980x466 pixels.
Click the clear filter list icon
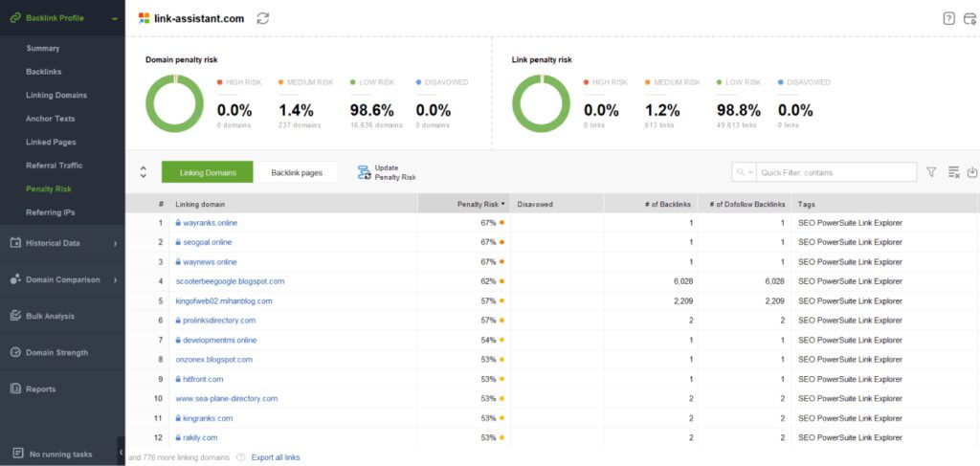tap(953, 172)
